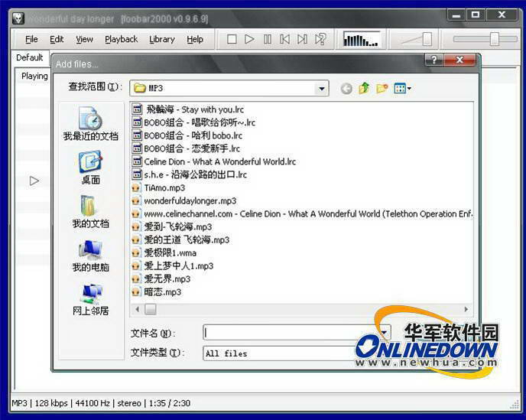The width and height of the screenshot is (526, 420).
Task: Click the Playing column header
Action: [x=34, y=76]
